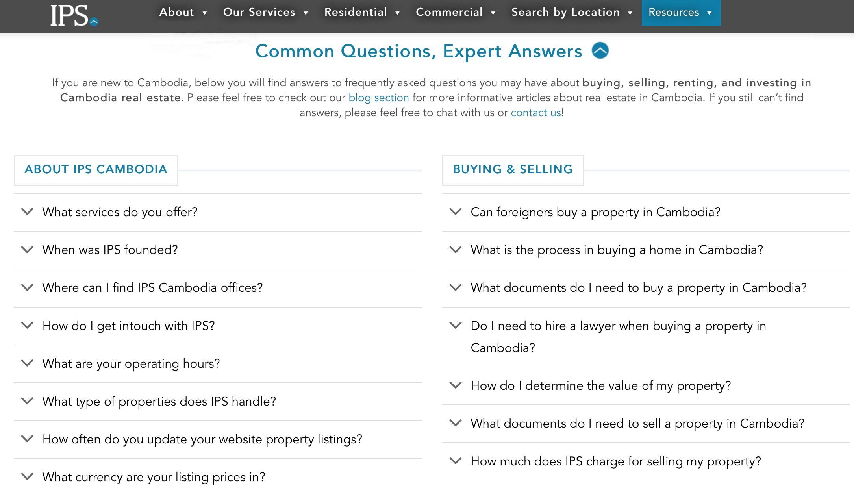This screenshot has width=854, height=504.
Task: Expand 'How much does IPS charge for selling' question
Action: [x=616, y=461]
